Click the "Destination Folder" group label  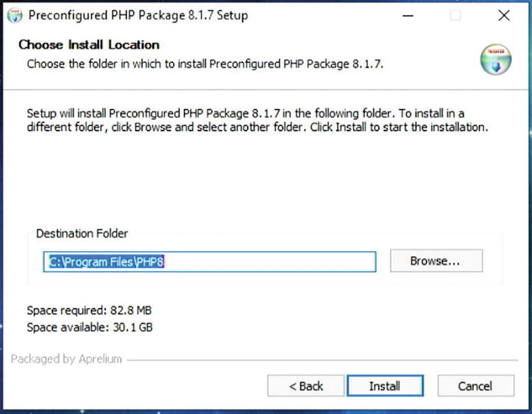click(x=82, y=233)
